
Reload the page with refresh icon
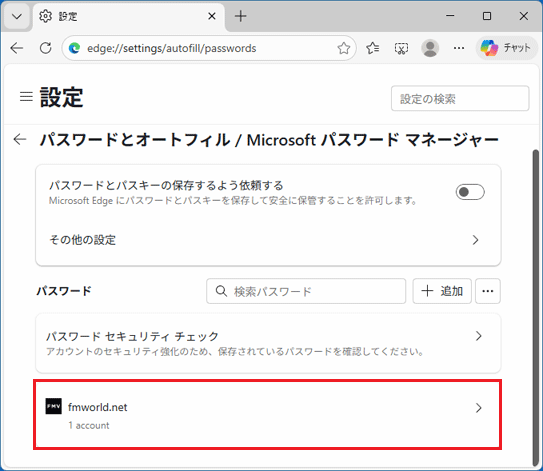click(45, 48)
